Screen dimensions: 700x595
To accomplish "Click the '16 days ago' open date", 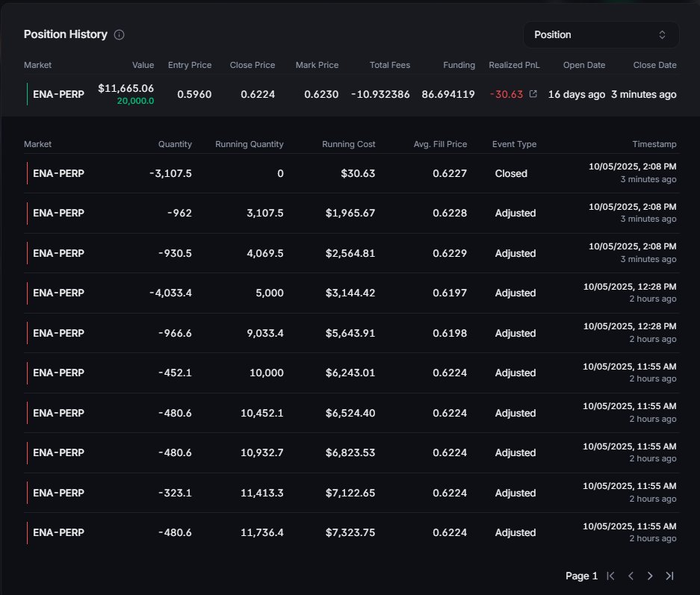I will [x=576, y=94].
